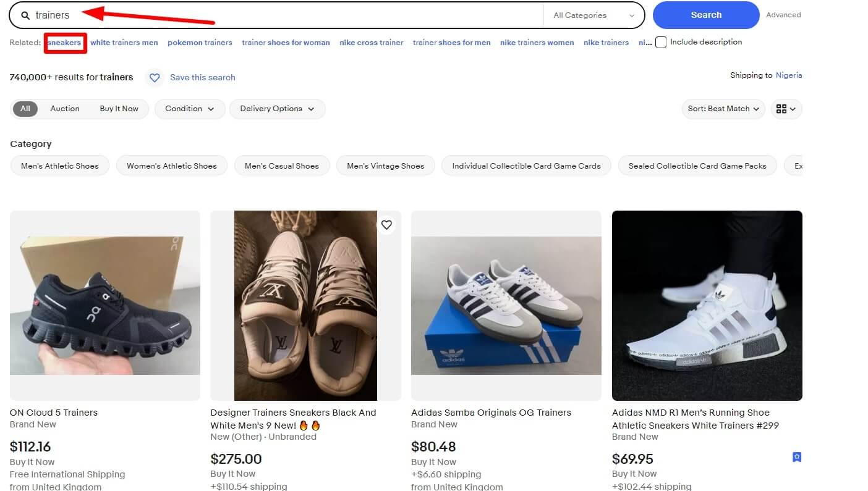868x491 pixels.
Task: Open the Advanced search link
Action: [783, 15]
